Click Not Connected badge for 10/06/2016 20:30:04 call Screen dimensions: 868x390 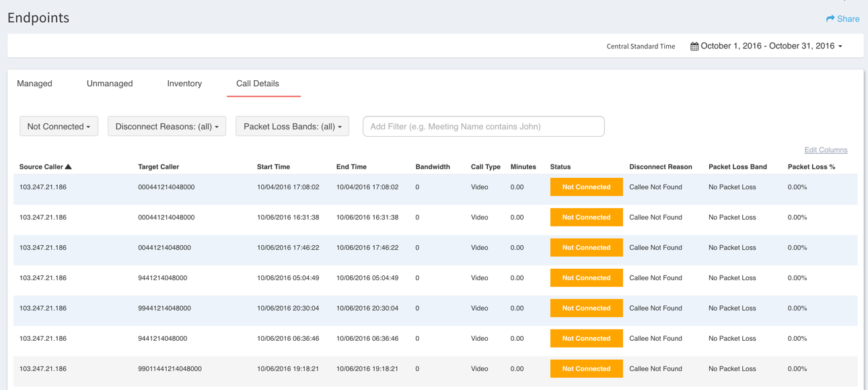click(587, 308)
